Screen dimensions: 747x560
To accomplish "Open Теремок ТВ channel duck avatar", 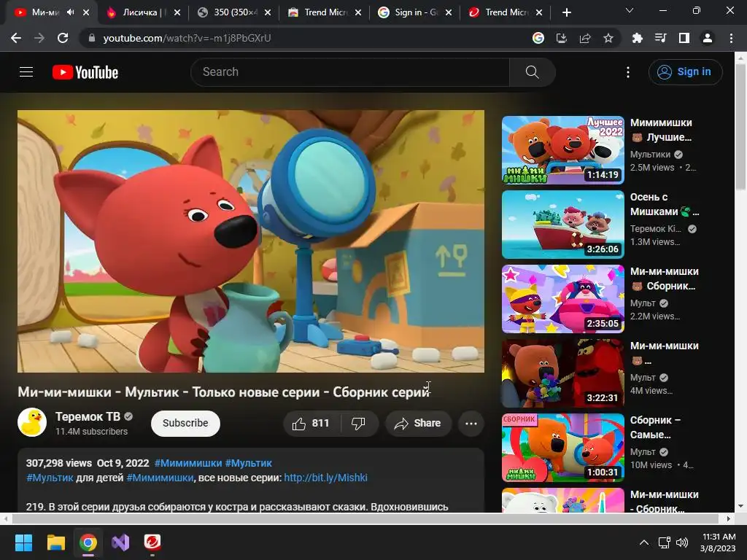I will coord(32,422).
